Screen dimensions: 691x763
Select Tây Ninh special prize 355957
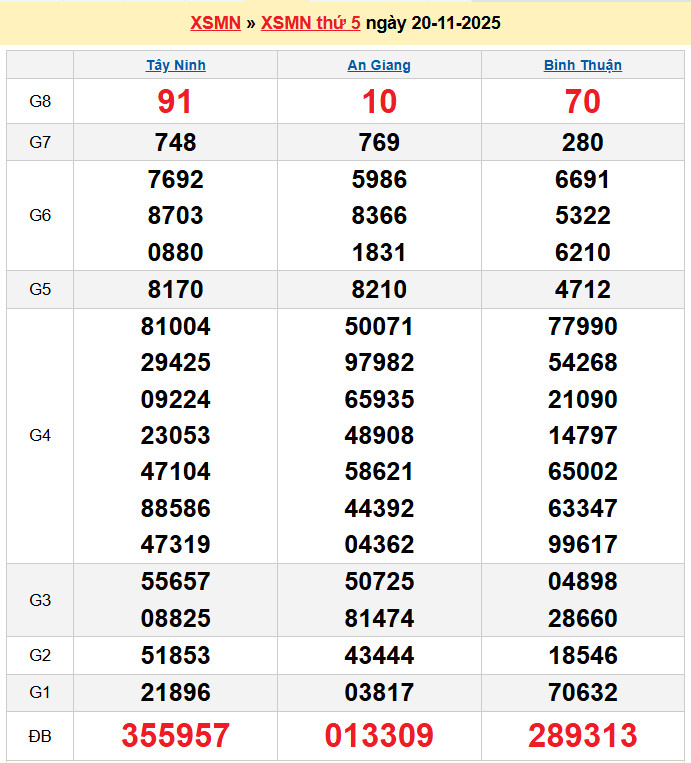pyautogui.click(x=176, y=736)
